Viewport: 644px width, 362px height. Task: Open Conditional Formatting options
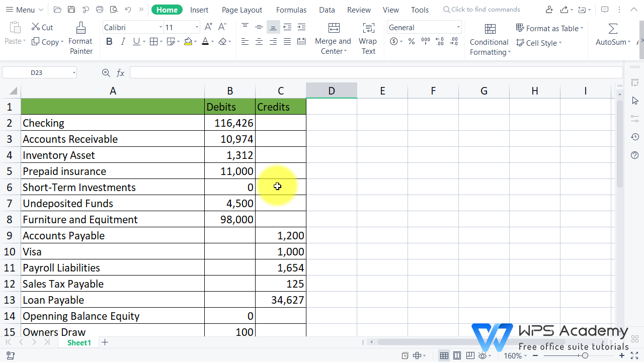click(489, 43)
